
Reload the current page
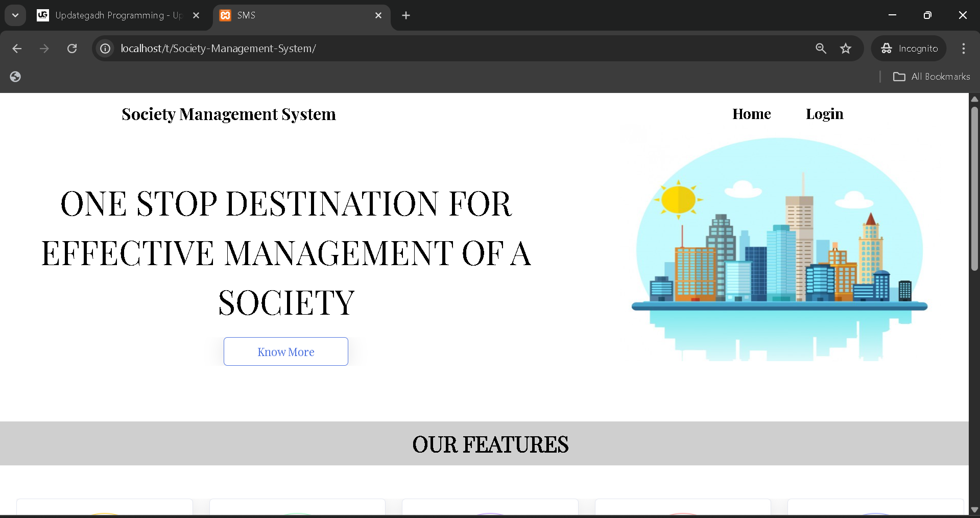pyautogui.click(x=72, y=49)
